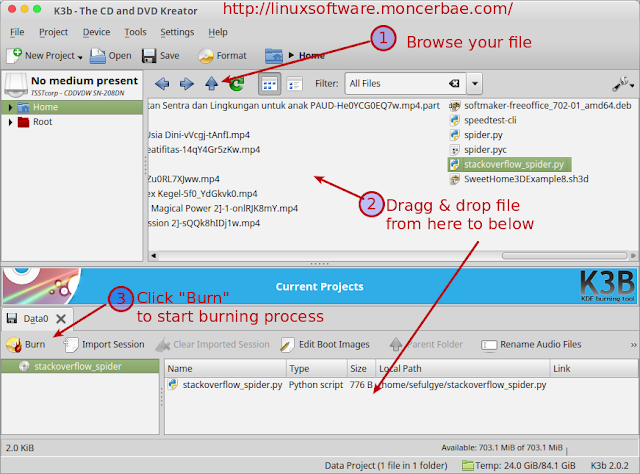Viewport: 640px width, 474px height.
Task: Select stackoverflow_spider.py in file browser
Action: point(509,165)
